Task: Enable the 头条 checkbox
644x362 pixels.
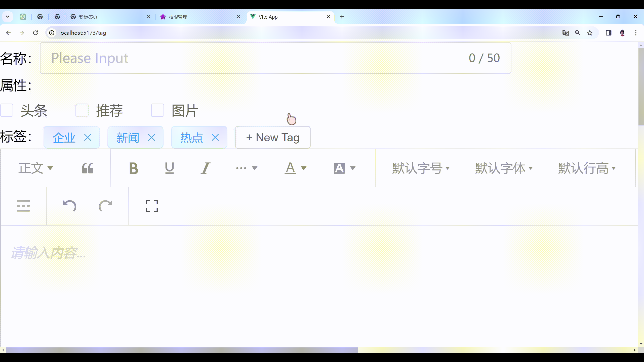Action: 7,110
